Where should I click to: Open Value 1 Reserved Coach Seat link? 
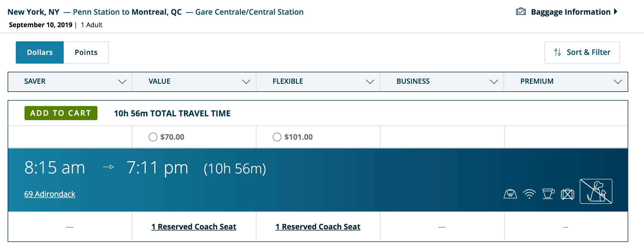[194, 227]
